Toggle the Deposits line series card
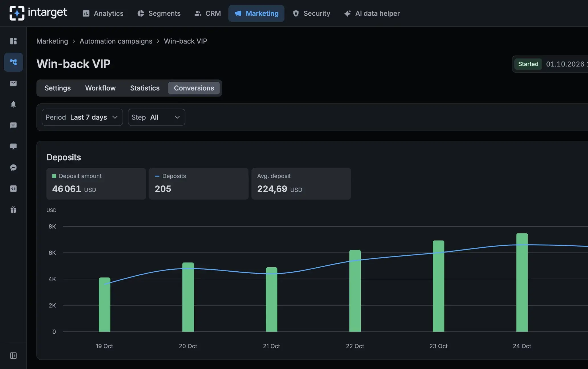 (199, 184)
